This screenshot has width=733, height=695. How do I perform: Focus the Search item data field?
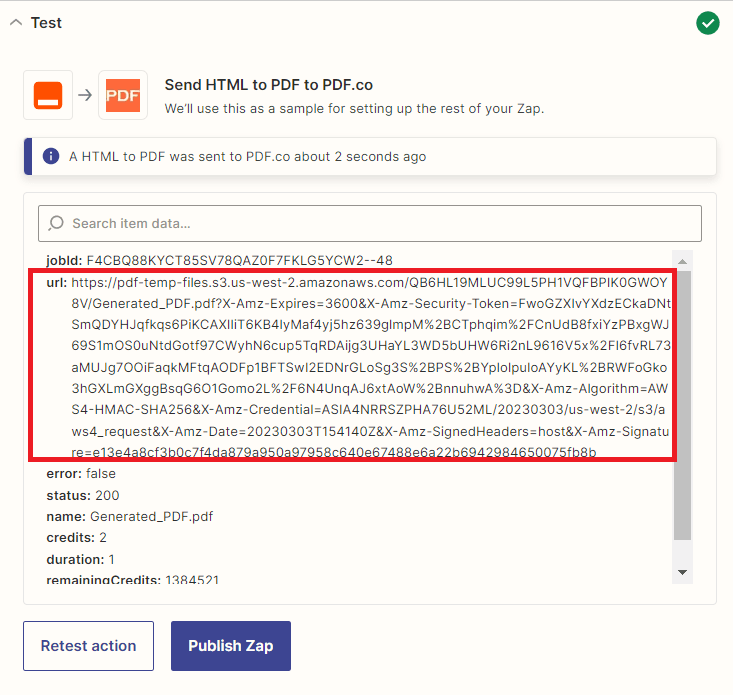click(x=380, y=223)
